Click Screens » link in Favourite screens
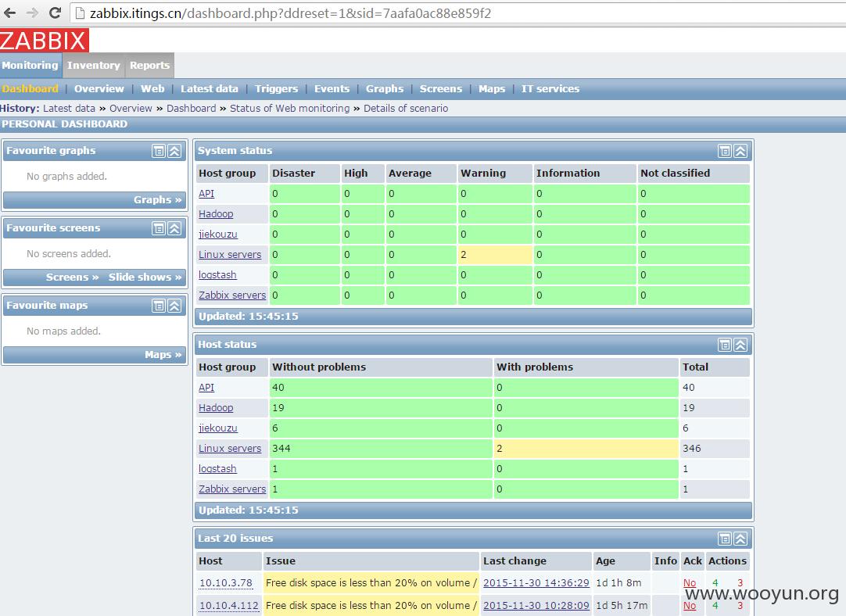The image size is (846, 616). point(72,278)
